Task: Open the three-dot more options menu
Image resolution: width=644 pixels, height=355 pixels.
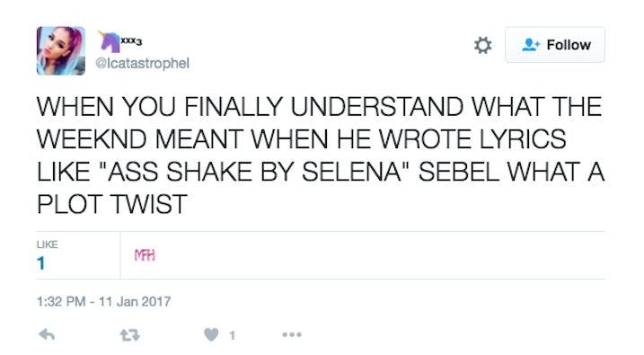Action: [292, 335]
